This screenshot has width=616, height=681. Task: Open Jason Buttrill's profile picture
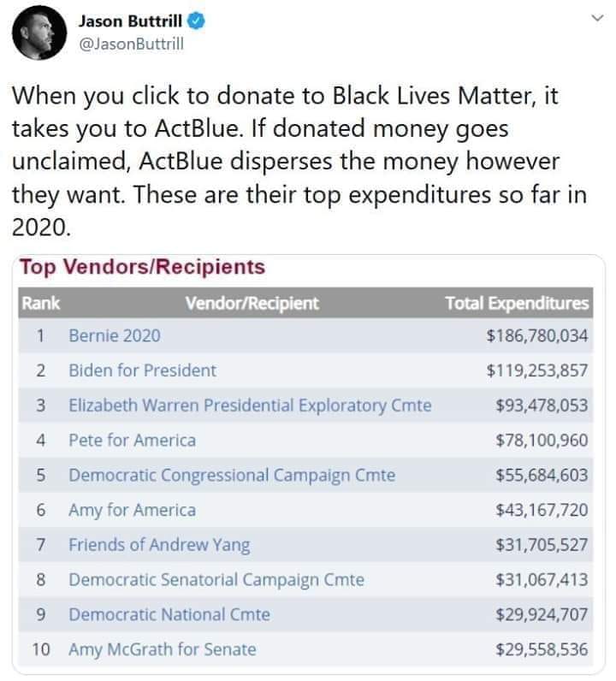tap(39, 33)
